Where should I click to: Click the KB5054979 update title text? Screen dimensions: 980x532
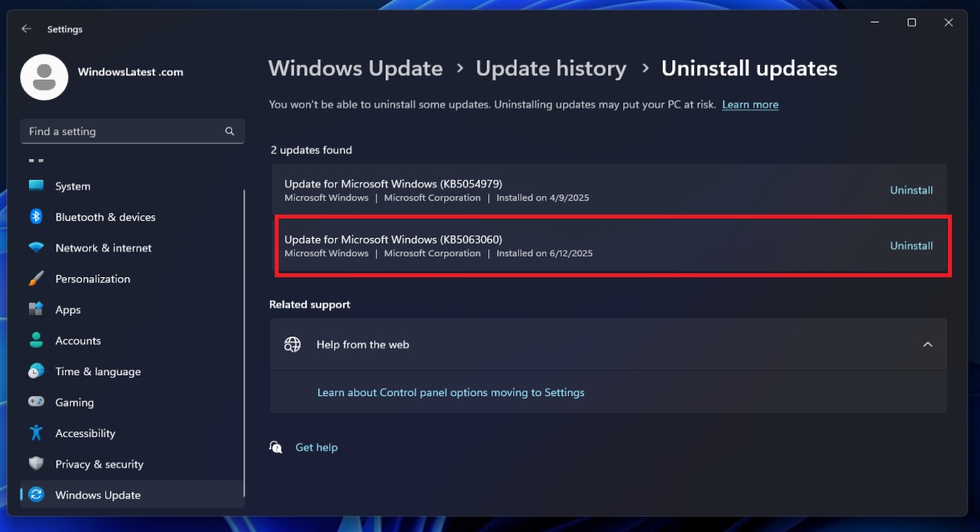(394, 183)
